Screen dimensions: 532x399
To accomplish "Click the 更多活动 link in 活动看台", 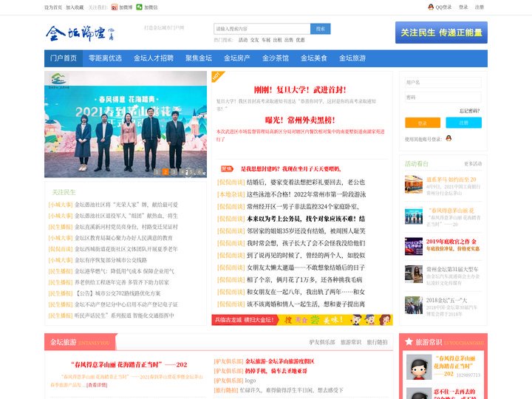I will [x=473, y=164].
